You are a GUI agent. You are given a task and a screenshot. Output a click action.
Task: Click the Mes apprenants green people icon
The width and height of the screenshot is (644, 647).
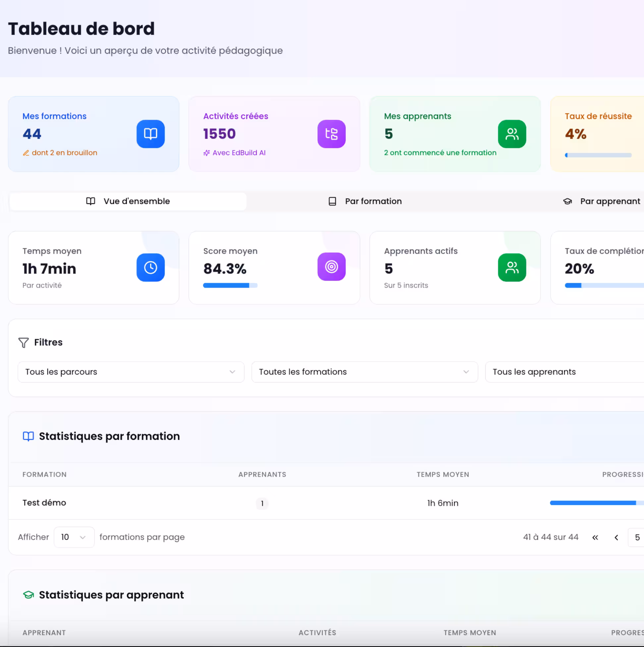pos(512,134)
